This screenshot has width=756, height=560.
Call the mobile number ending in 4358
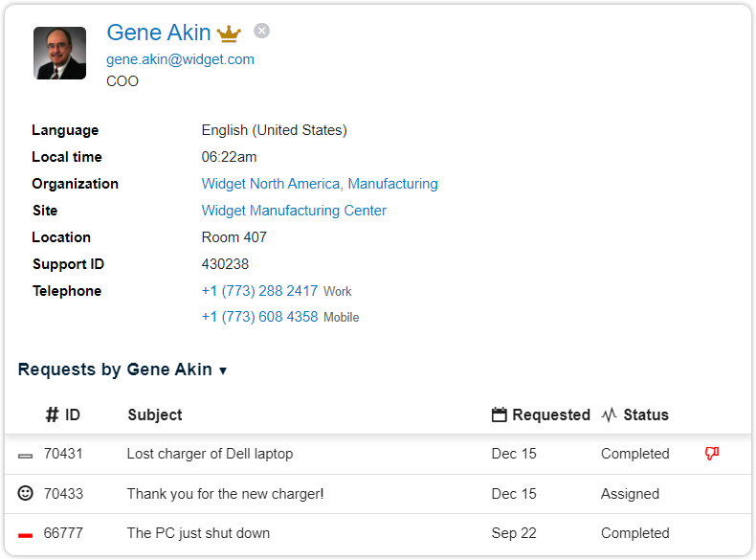coord(259,317)
